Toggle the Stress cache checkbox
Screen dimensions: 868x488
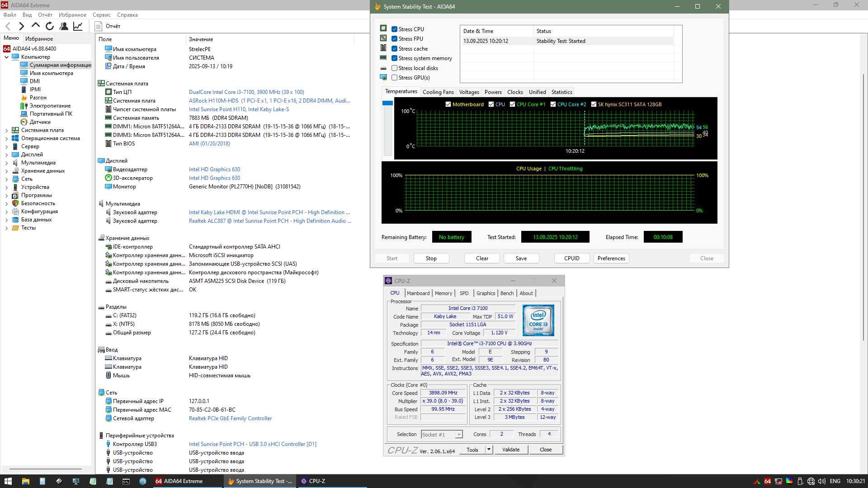[x=394, y=48]
